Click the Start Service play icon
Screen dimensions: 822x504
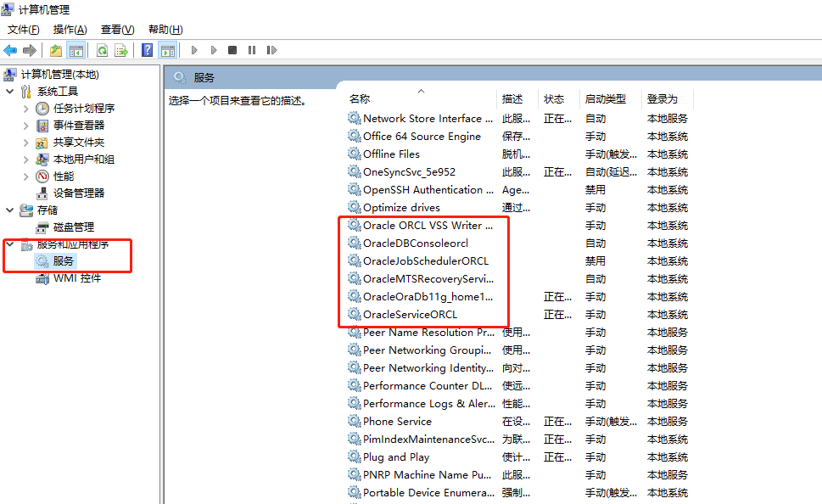[x=194, y=50]
